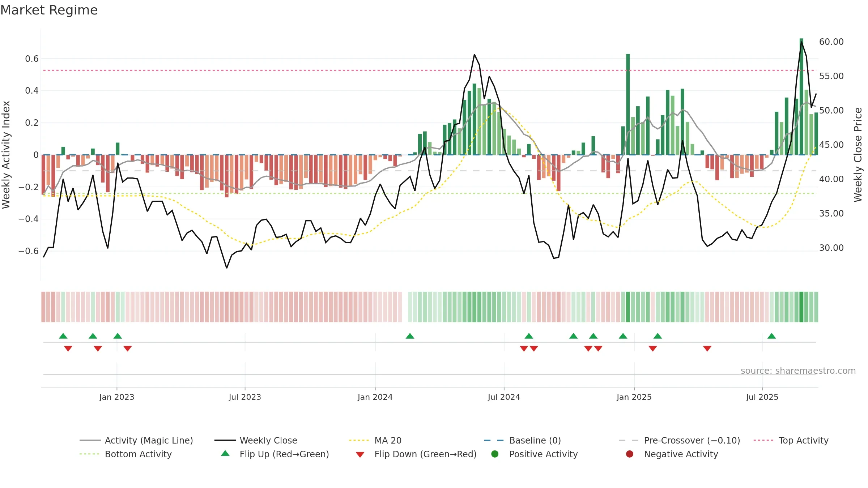The height and width of the screenshot is (488, 868).
Task: Click the Jan 2024 x-axis label
Action: [375, 397]
